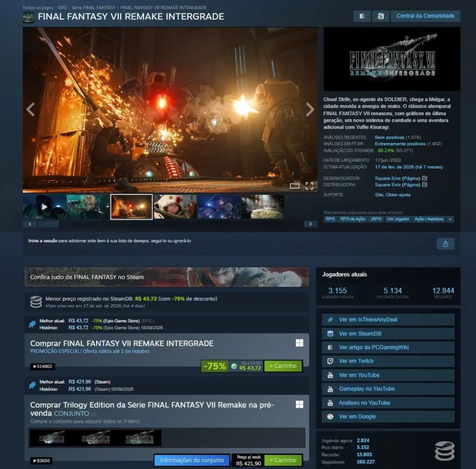The image size is (476, 469).
Task: Toggle theater mode rectangle icon
Action: [x=294, y=186]
